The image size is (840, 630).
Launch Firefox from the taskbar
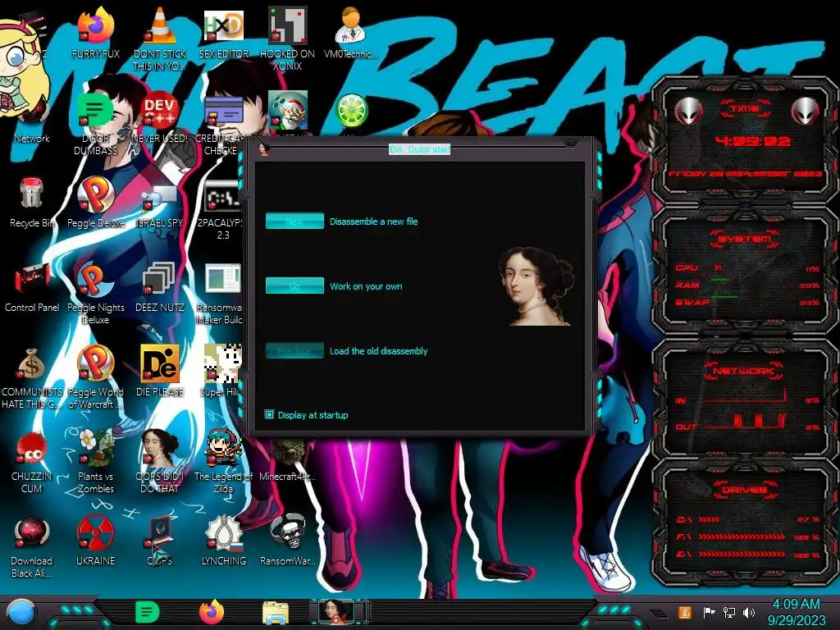click(212, 612)
